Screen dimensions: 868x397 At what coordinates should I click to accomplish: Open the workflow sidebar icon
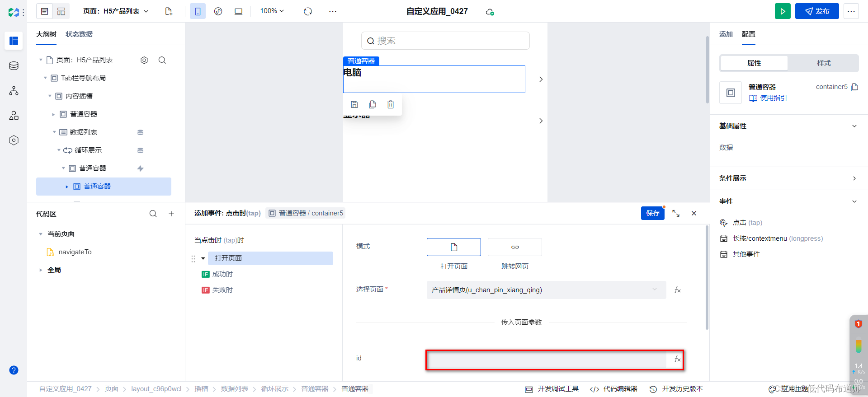pos(14,91)
